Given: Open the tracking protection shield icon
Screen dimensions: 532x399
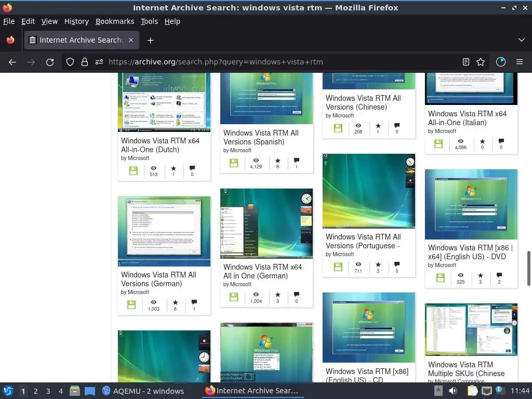Looking at the screenshot, I should (70, 62).
